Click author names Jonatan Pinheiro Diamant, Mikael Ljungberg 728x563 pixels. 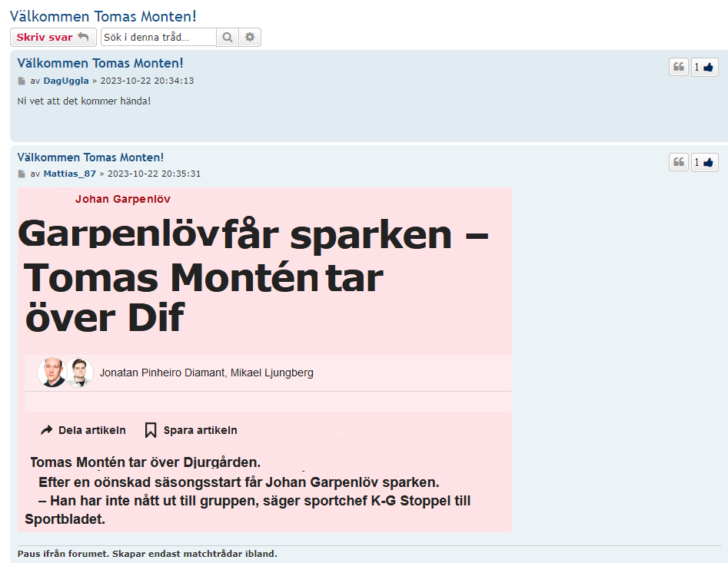click(207, 373)
